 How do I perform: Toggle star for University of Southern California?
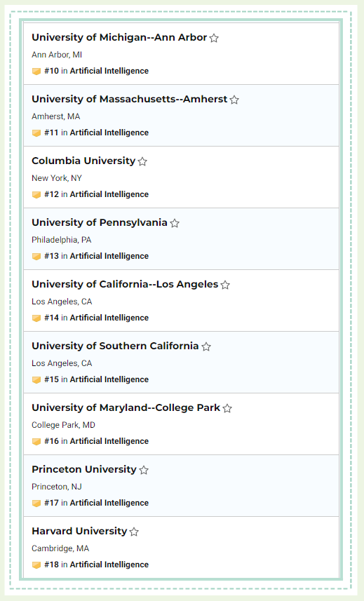click(x=206, y=346)
